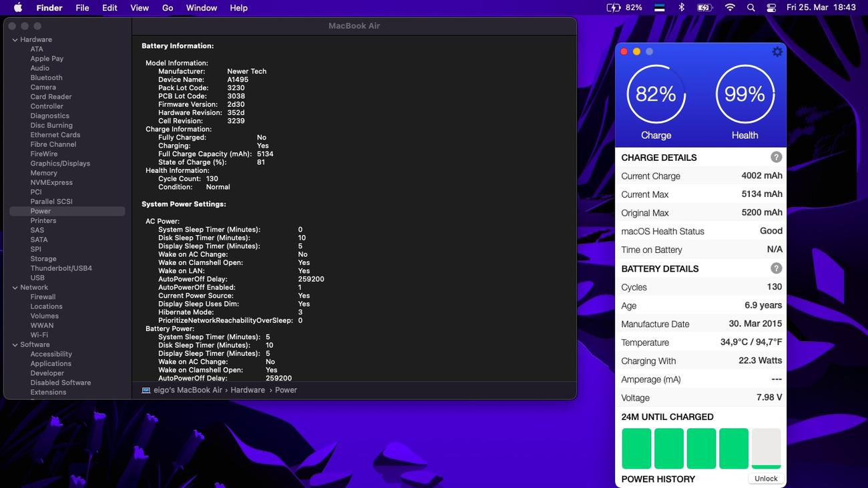
Task: Select ATA in the sidebar
Action: pos(37,49)
